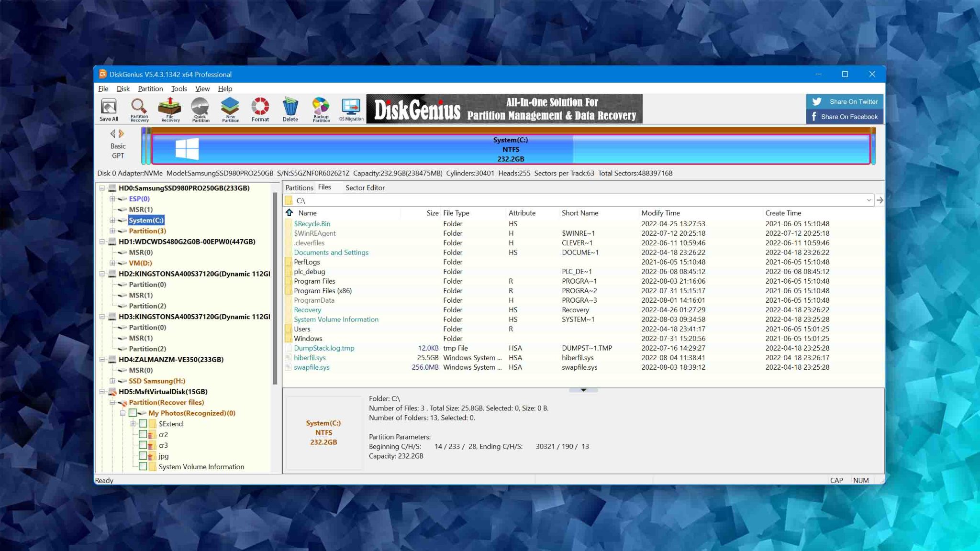Toggle the My Photos(Recognized) checkbox
Screen dimensions: 980x551
point(133,413)
